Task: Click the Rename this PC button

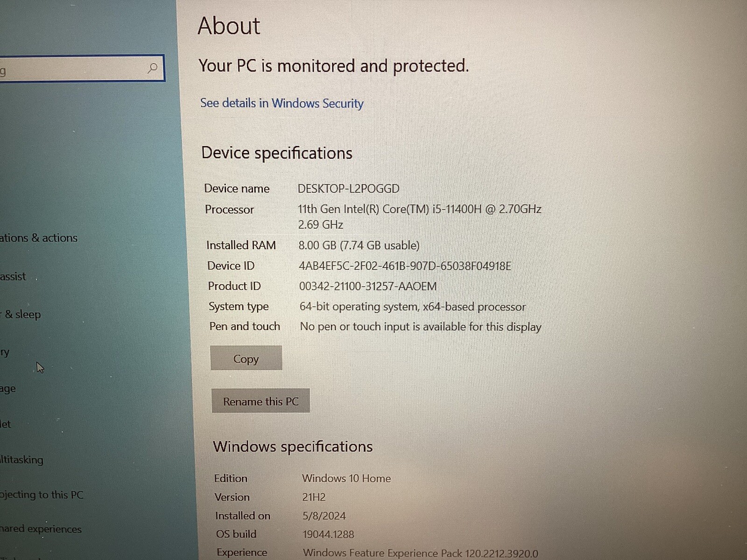Action: pyautogui.click(x=261, y=401)
